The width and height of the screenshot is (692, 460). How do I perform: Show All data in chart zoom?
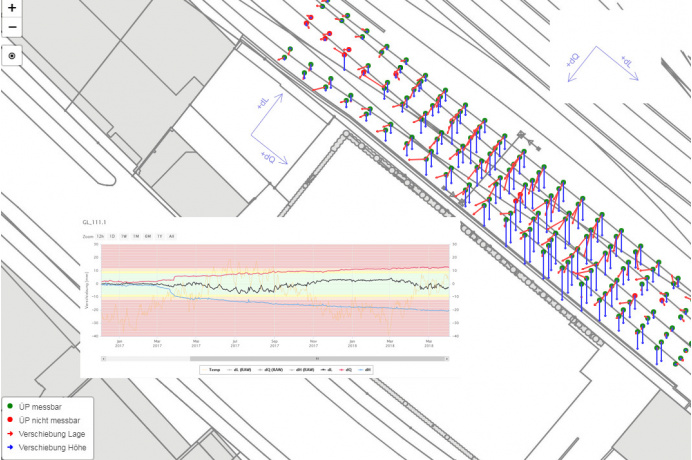172,236
